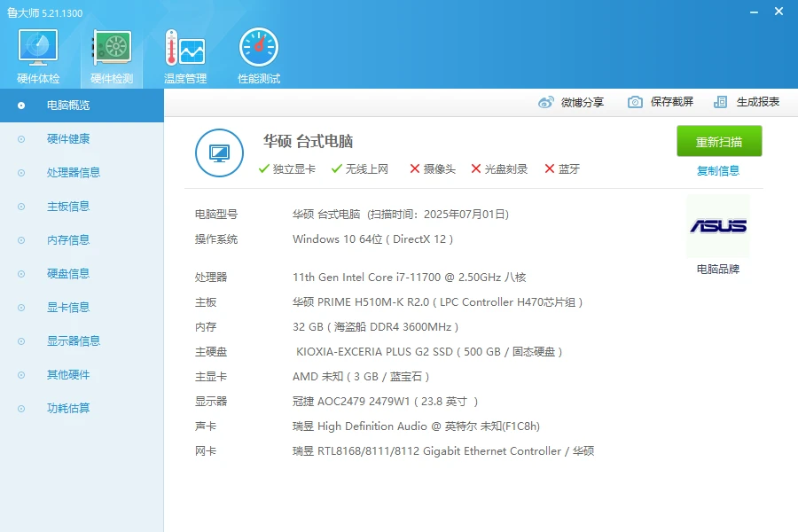Click the 32 GB memory value
798x532 pixels.
click(x=375, y=327)
